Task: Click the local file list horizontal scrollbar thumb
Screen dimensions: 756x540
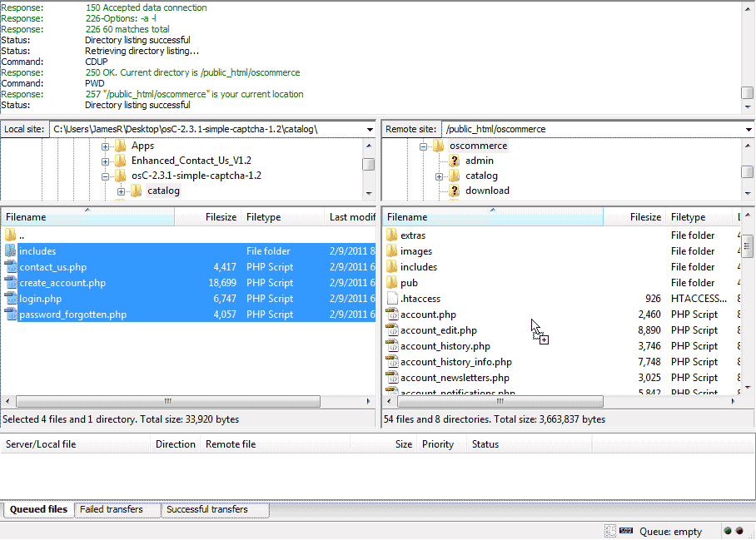Action: click(168, 401)
